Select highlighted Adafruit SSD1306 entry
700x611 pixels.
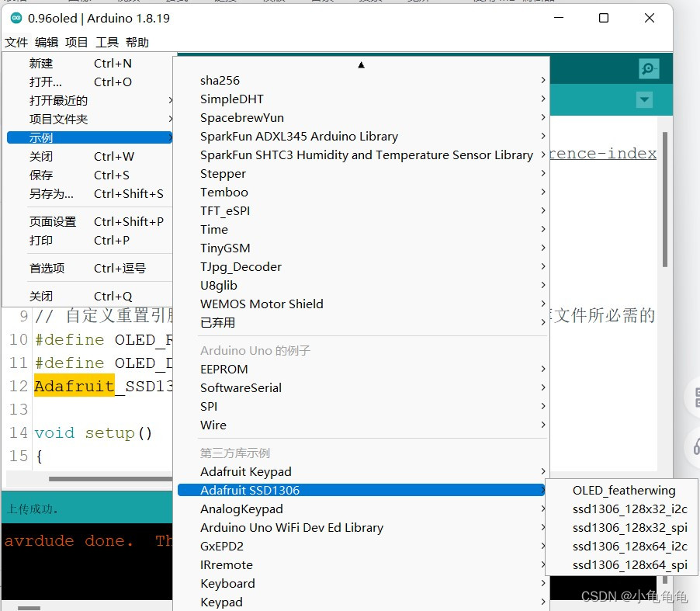(x=362, y=491)
